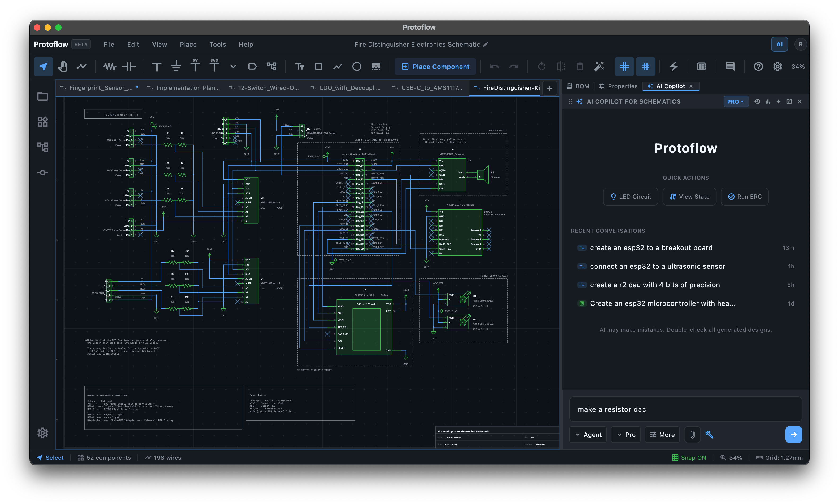Open the help question mark icon
Image resolution: width=839 pixels, height=504 pixels.
click(758, 67)
